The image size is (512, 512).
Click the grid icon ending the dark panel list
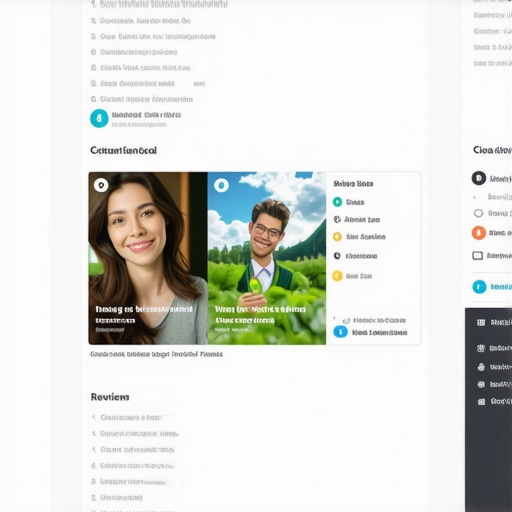coord(481,402)
